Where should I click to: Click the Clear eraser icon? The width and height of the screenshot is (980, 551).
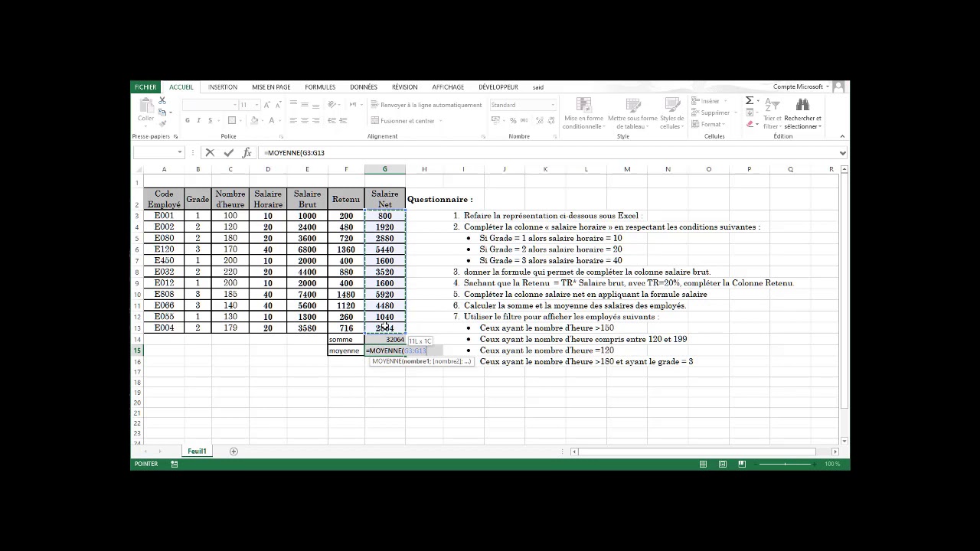[x=749, y=124]
